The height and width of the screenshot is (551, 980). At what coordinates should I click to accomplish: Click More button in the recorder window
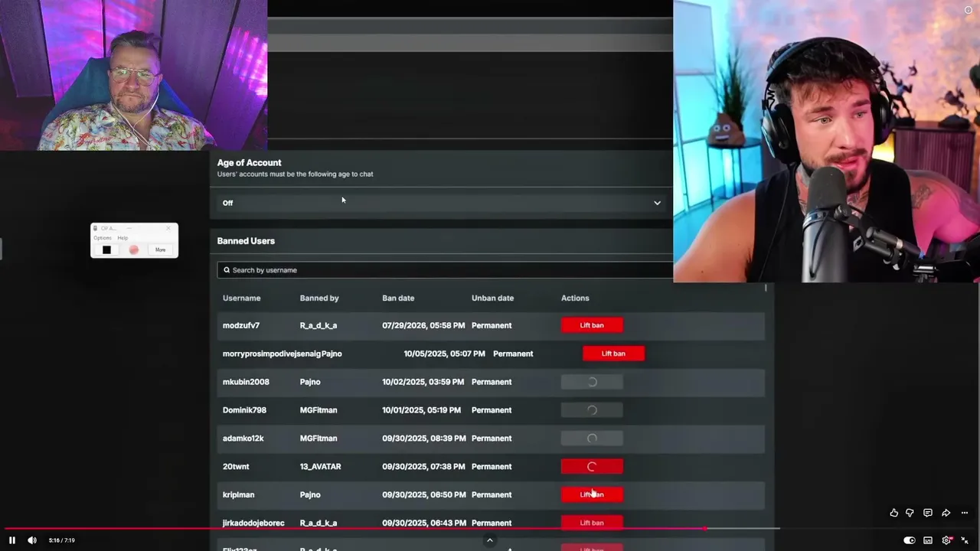[x=160, y=249]
